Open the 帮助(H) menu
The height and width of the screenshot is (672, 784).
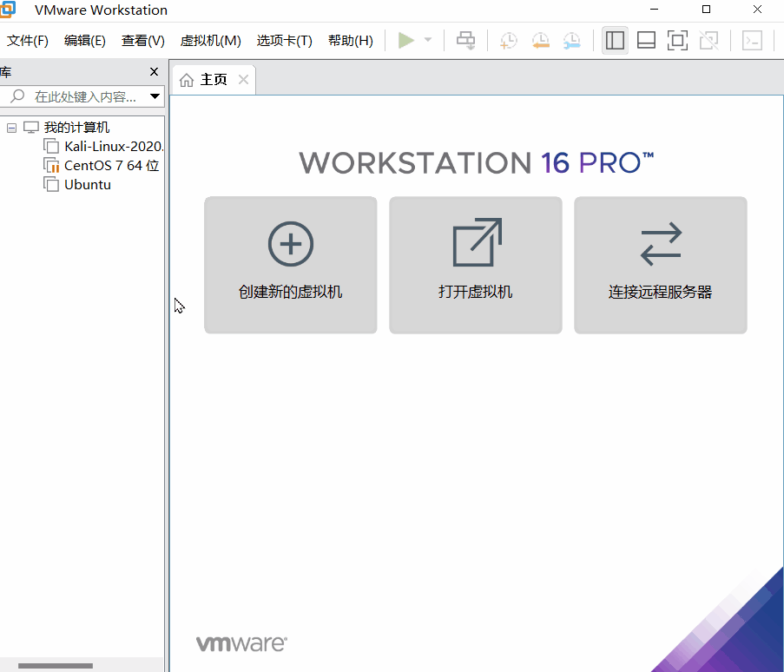coord(351,40)
